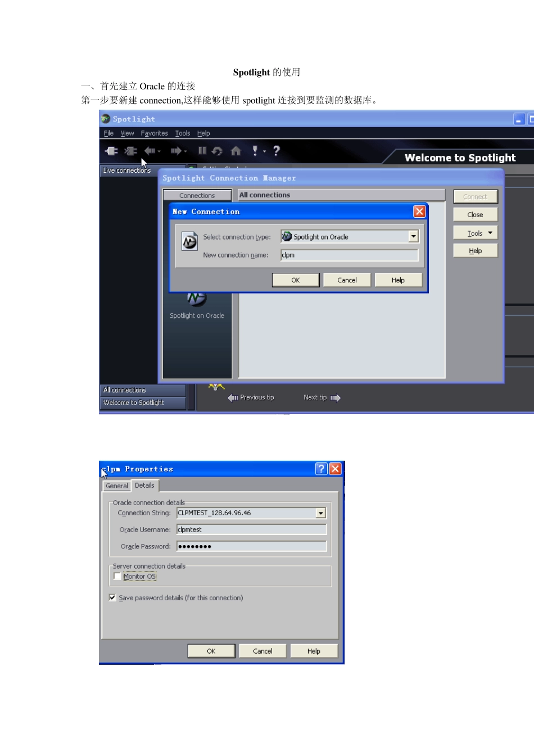Click the Oracle Password field
Image resolution: width=534 pixels, height=756 pixels.
251,546
